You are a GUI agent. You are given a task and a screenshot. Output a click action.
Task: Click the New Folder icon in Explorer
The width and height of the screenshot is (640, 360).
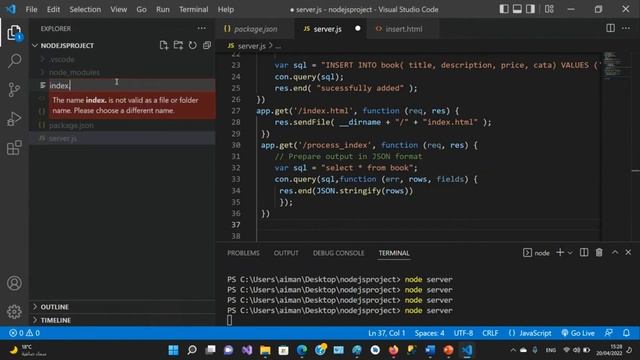click(x=178, y=45)
